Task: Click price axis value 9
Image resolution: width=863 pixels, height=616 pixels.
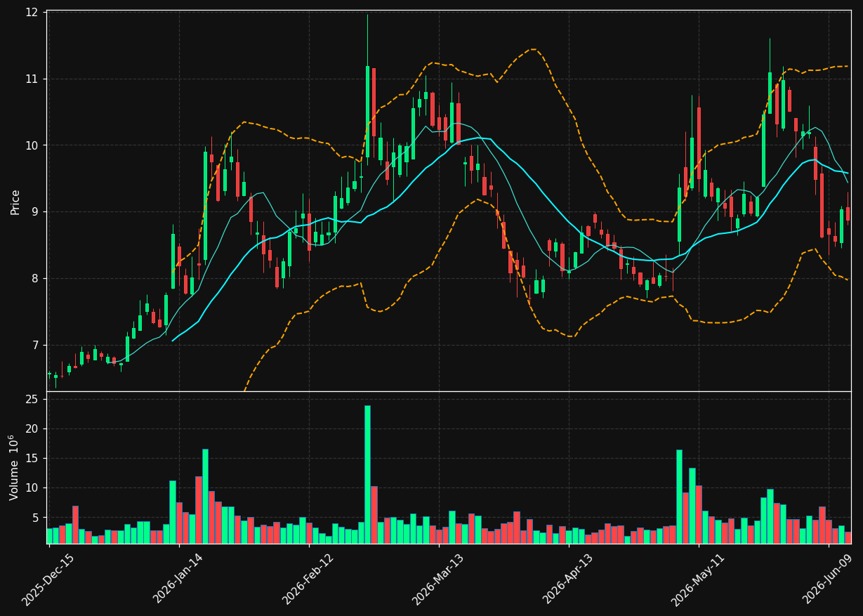Action: pos(36,212)
